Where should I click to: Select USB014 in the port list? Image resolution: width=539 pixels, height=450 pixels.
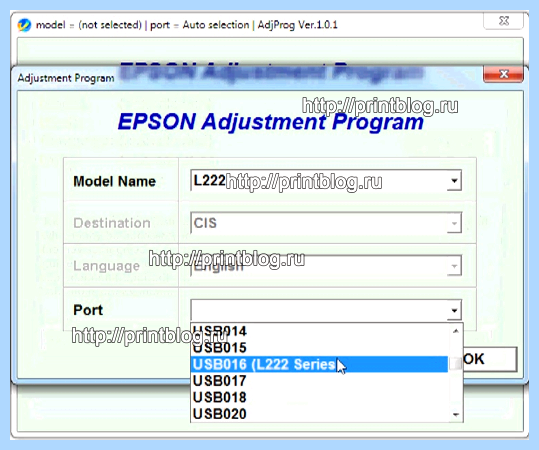click(x=319, y=331)
